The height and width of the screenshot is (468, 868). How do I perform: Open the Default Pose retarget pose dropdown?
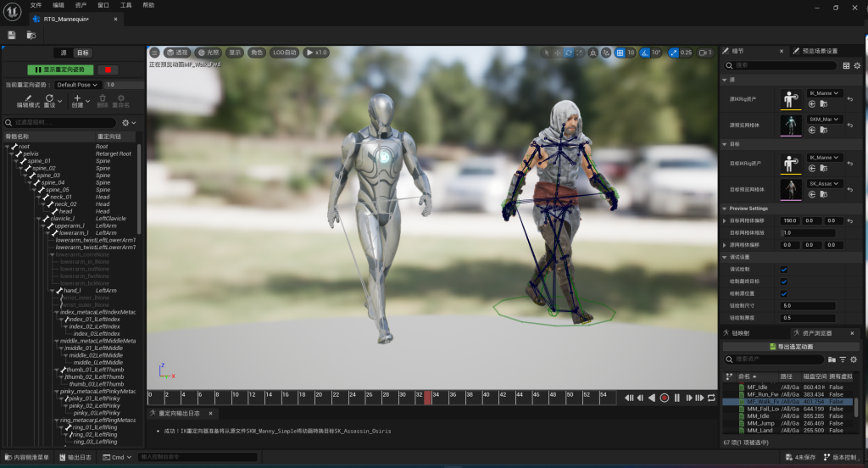click(x=77, y=85)
